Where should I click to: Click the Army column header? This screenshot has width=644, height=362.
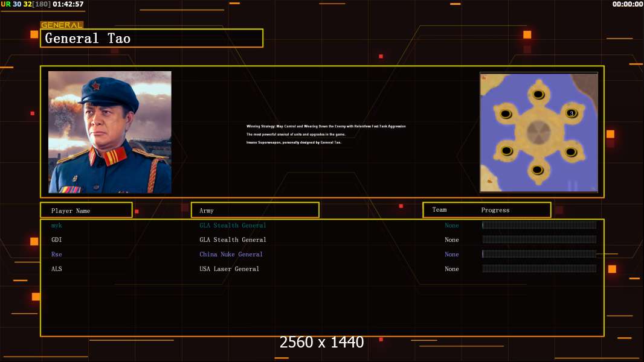click(255, 210)
